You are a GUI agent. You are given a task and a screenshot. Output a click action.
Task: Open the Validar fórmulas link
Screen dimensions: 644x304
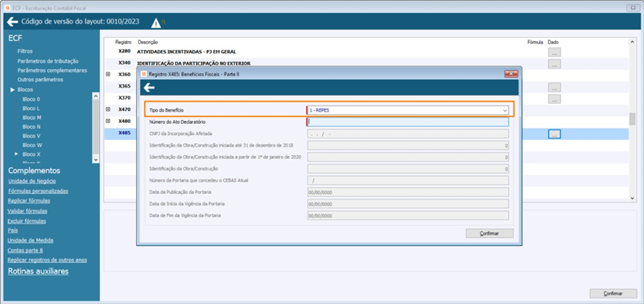[27, 211]
